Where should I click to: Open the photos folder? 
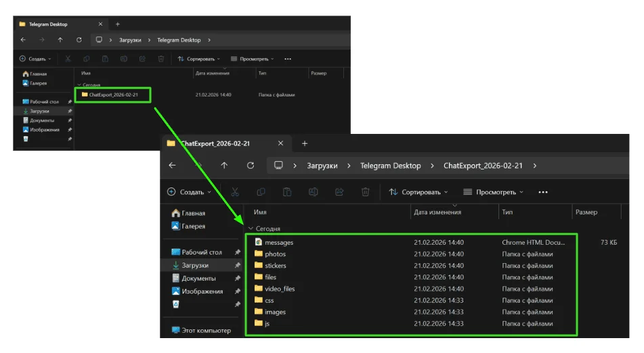pos(275,254)
